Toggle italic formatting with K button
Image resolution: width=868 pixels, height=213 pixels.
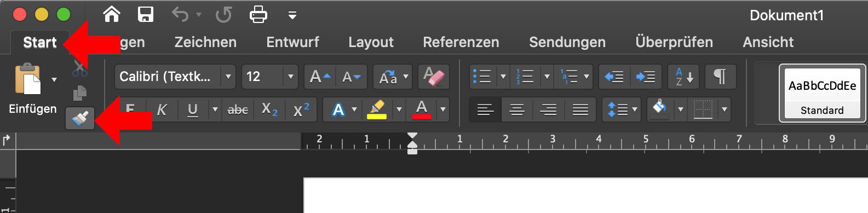click(x=162, y=110)
